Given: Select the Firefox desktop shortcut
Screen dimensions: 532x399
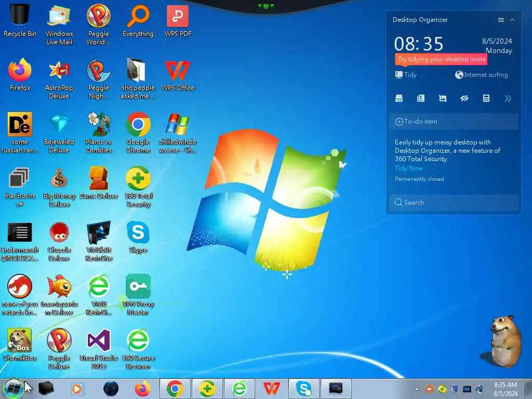Looking at the screenshot, I should (20, 75).
